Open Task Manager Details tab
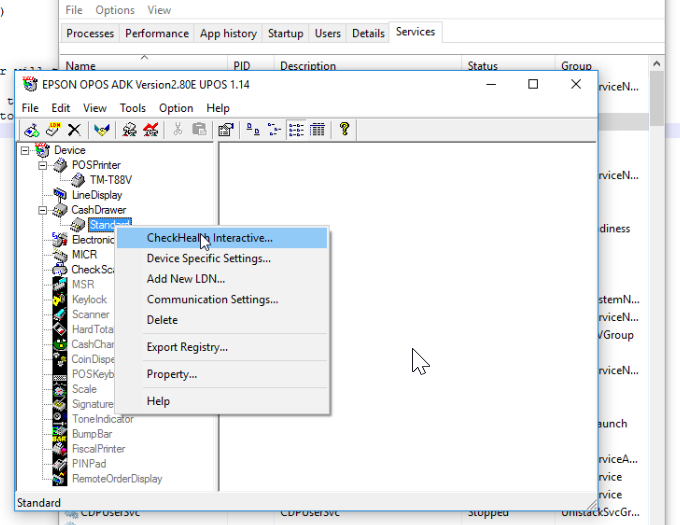This screenshot has width=680, height=525. pyautogui.click(x=368, y=33)
